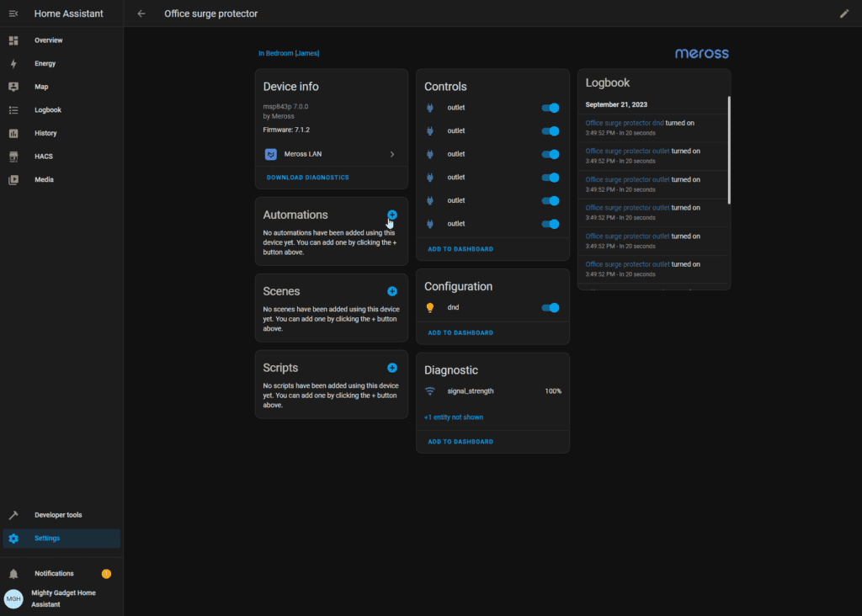Viewport: 862px width, 616px height.
Task: Open the Meross LAN integration chevron
Action: pos(392,154)
